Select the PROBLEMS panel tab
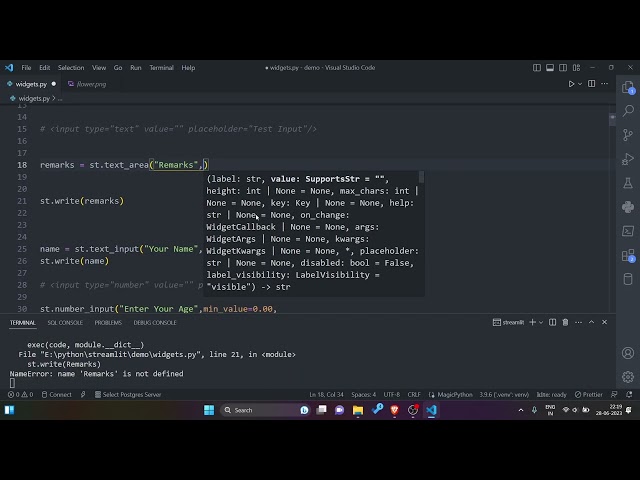The width and height of the screenshot is (640, 480). pos(108,322)
